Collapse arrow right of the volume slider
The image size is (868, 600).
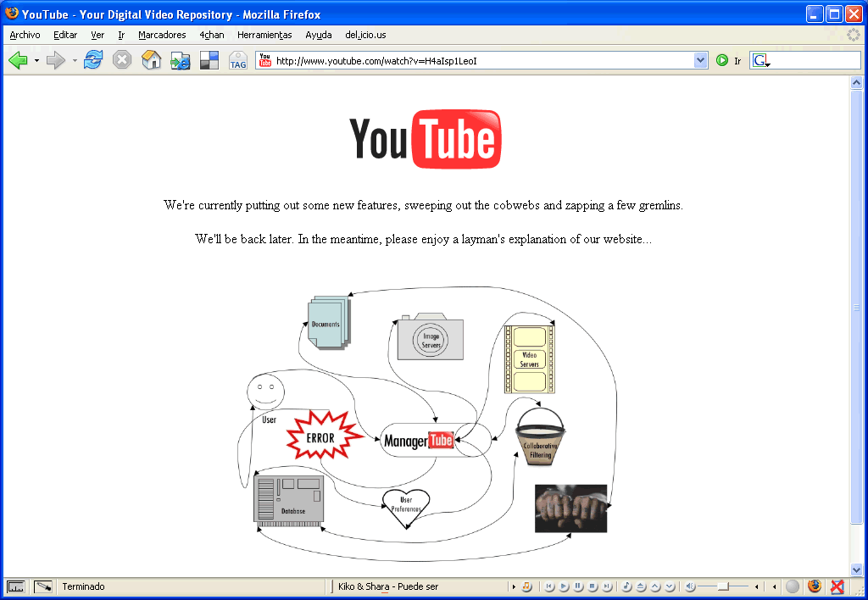(x=756, y=586)
